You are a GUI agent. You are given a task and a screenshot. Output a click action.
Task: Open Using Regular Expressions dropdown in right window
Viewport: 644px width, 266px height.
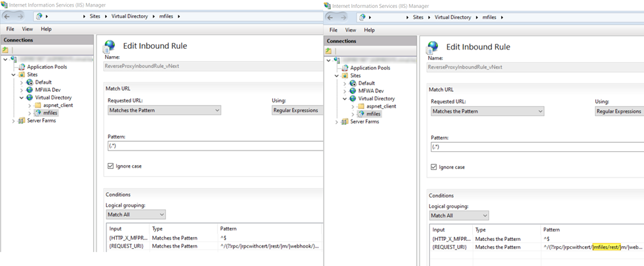[620, 112]
